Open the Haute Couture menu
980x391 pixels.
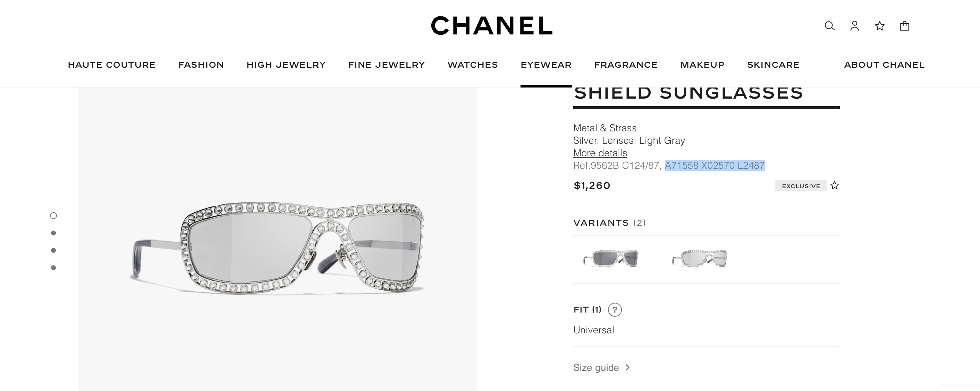point(111,65)
